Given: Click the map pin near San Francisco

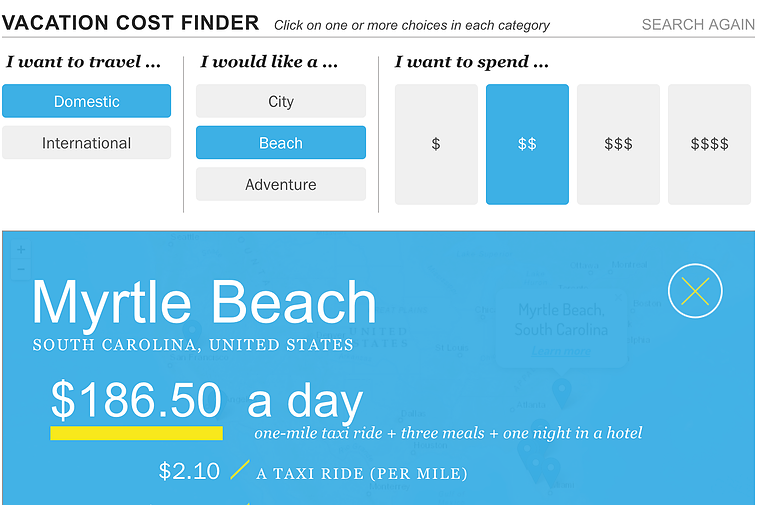Looking at the screenshot, I should [192, 331].
